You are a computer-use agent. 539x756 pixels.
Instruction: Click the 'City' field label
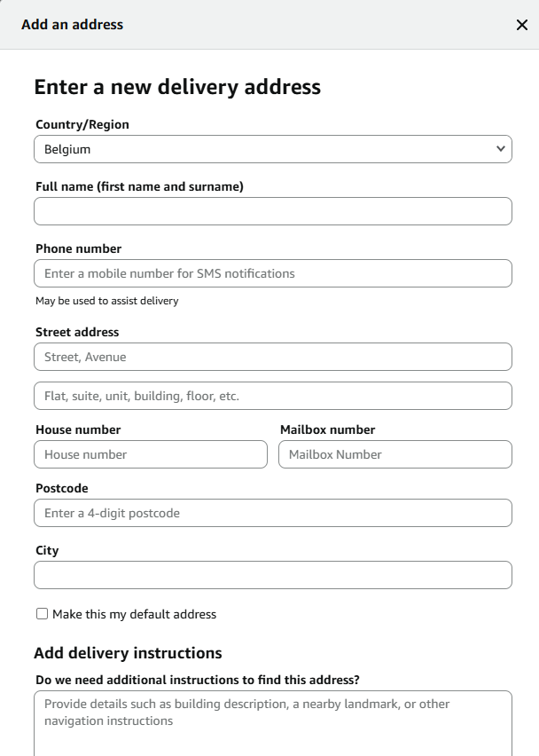(x=47, y=550)
